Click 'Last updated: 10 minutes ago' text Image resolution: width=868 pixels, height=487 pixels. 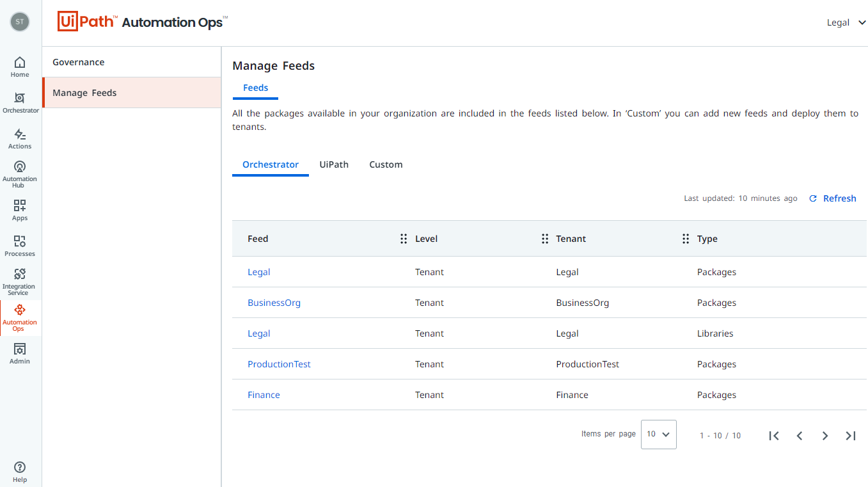[x=740, y=198]
